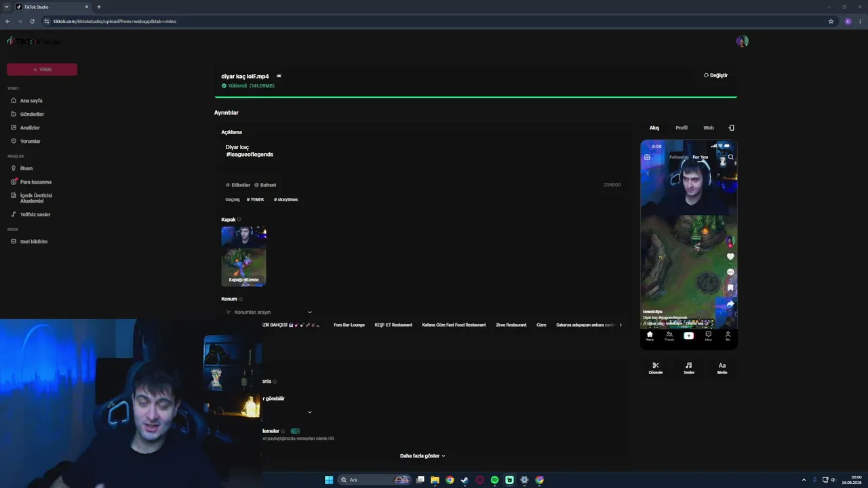868x488 pixels.
Task: Click heart like icon in phone preview
Action: [730, 257]
